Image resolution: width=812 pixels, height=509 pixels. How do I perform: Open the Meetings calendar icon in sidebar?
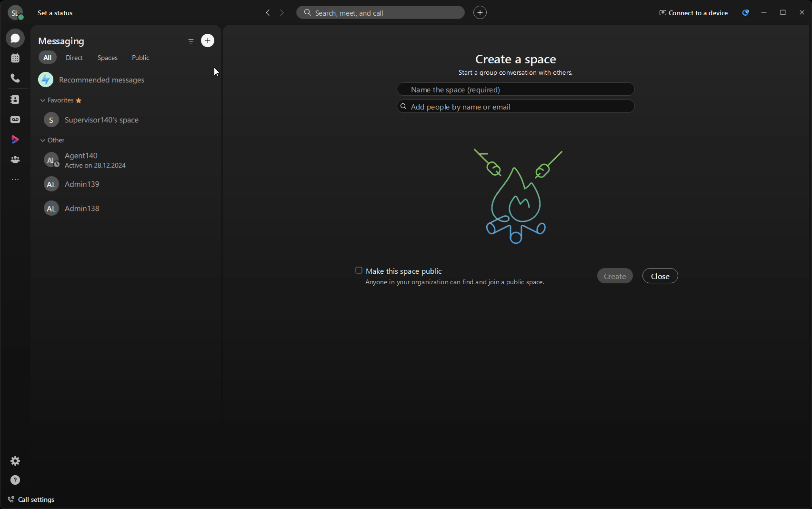(x=15, y=58)
